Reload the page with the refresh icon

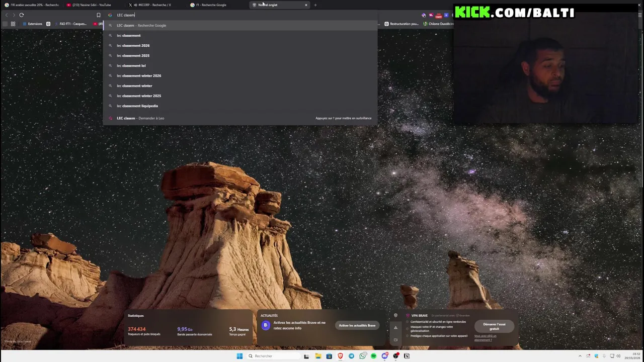pyautogui.click(x=22, y=15)
